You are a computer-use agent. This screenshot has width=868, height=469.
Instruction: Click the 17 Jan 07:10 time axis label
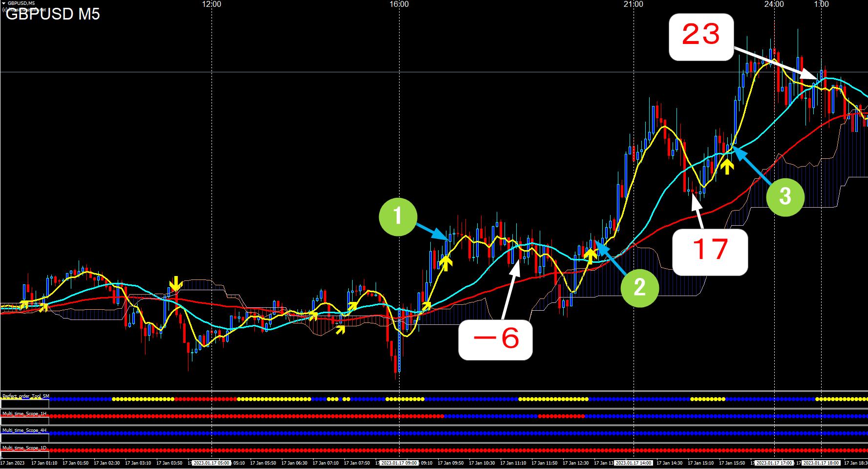(x=325, y=463)
